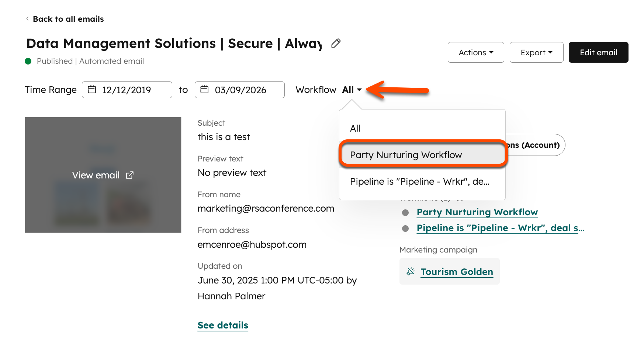The height and width of the screenshot is (348, 644).
Task: Select All in the Workflow dropdown
Action: point(355,128)
